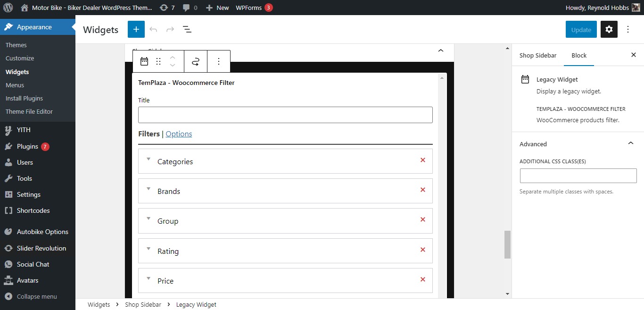Open the list view outline
The height and width of the screenshot is (310, 644).
coord(187,29)
